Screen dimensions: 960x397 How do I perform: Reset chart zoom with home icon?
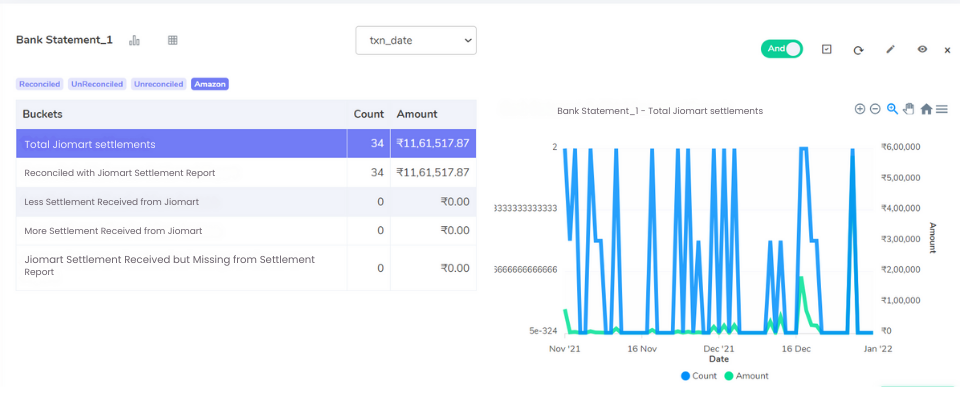(926, 108)
